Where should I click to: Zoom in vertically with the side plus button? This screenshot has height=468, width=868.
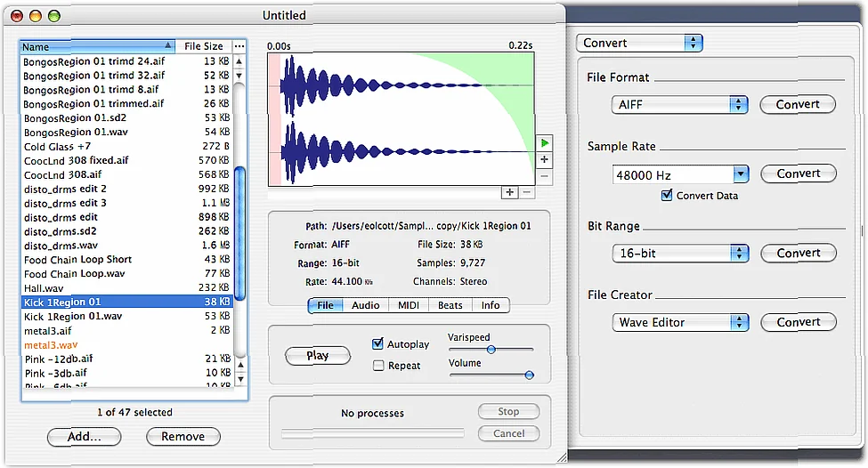[545, 160]
